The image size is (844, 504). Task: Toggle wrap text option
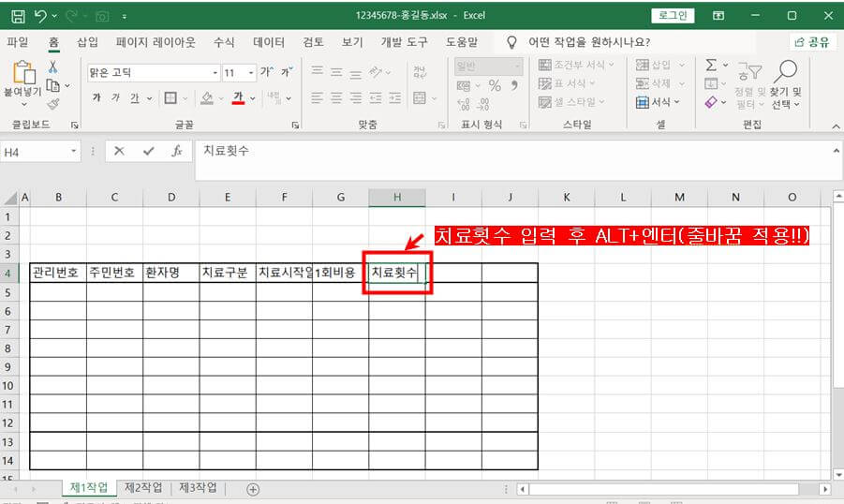click(420, 72)
